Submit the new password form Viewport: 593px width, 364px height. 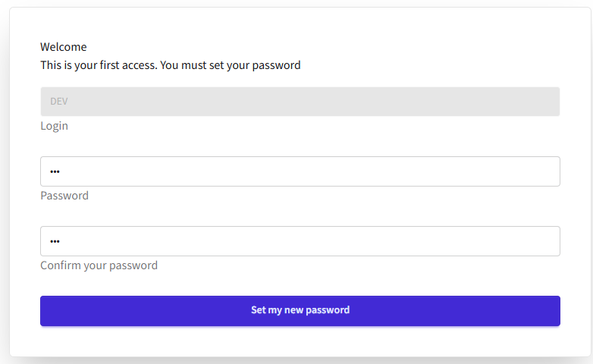click(300, 311)
